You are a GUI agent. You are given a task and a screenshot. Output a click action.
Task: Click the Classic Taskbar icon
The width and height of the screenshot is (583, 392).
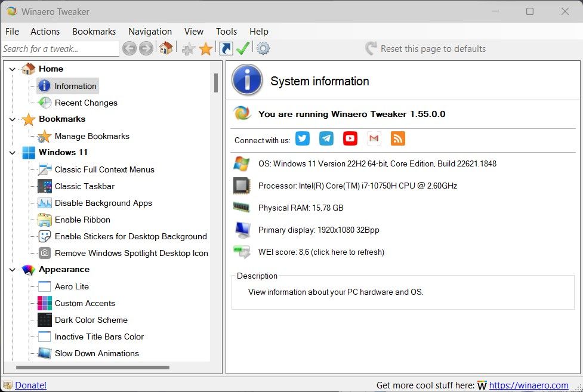[45, 186]
